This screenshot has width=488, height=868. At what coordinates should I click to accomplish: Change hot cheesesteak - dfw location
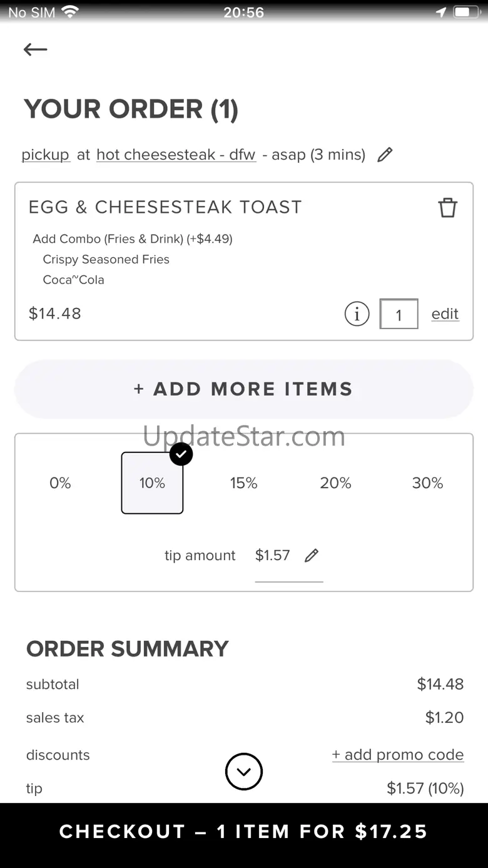[176, 155]
